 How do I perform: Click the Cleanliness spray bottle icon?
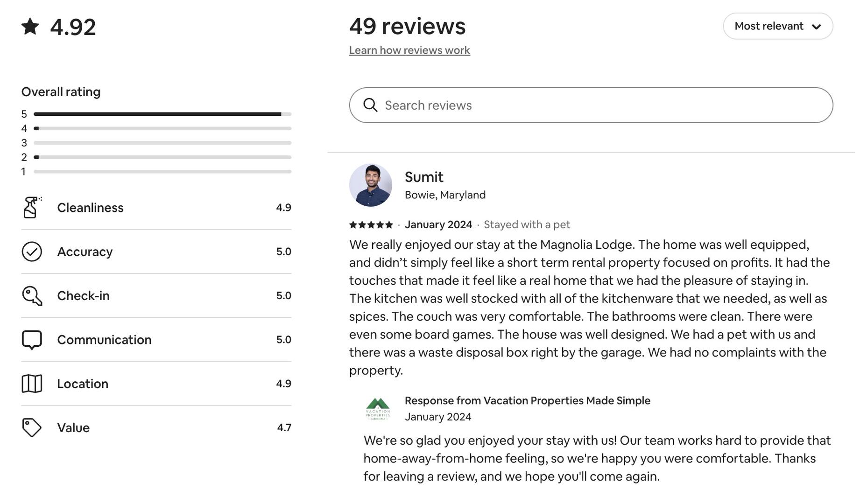tap(31, 207)
